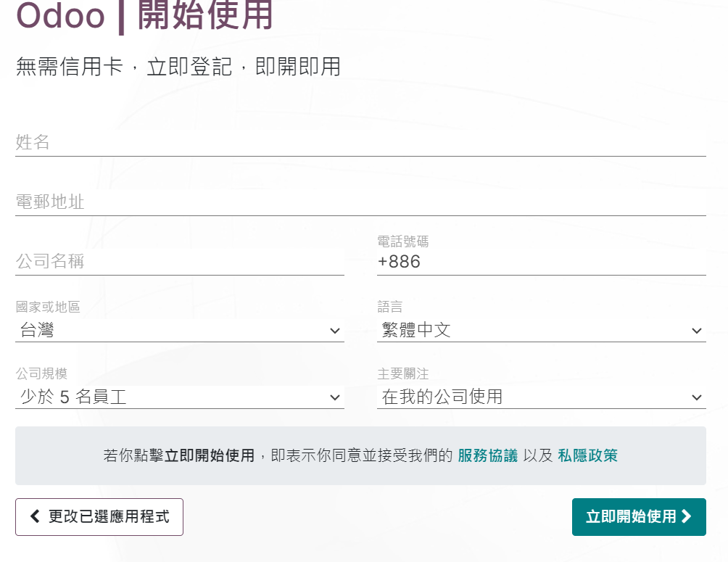Click the 立即開始使用 submit button
Image resolution: width=728 pixels, height=562 pixels.
pyautogui.click(x=639, y=517)
